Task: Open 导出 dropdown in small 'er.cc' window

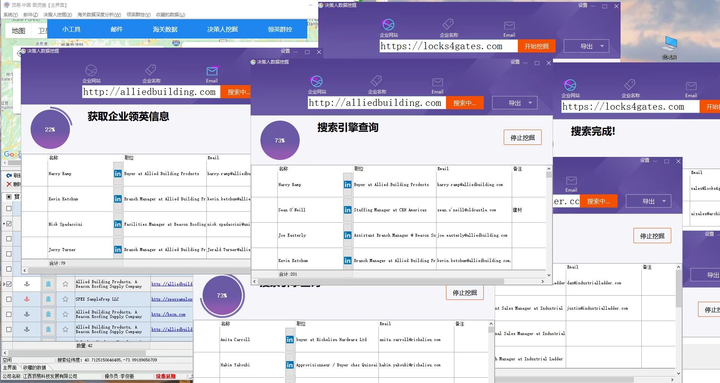Action: tap(648, 201)
